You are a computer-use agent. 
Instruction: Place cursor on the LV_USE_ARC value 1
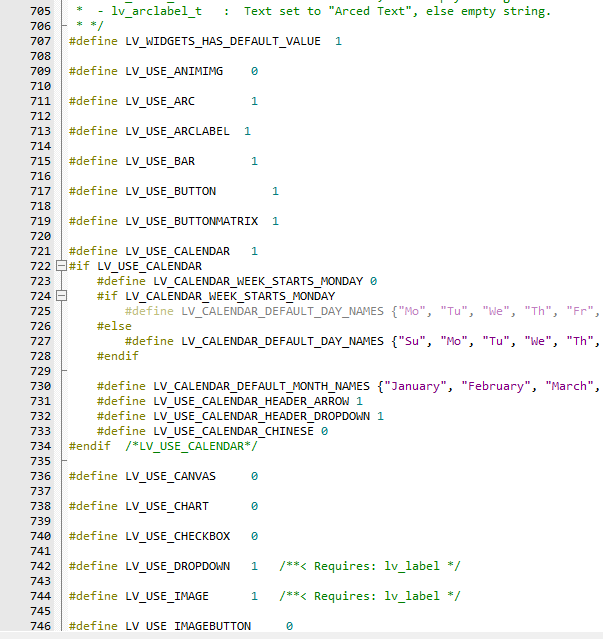tap(254, 101)
